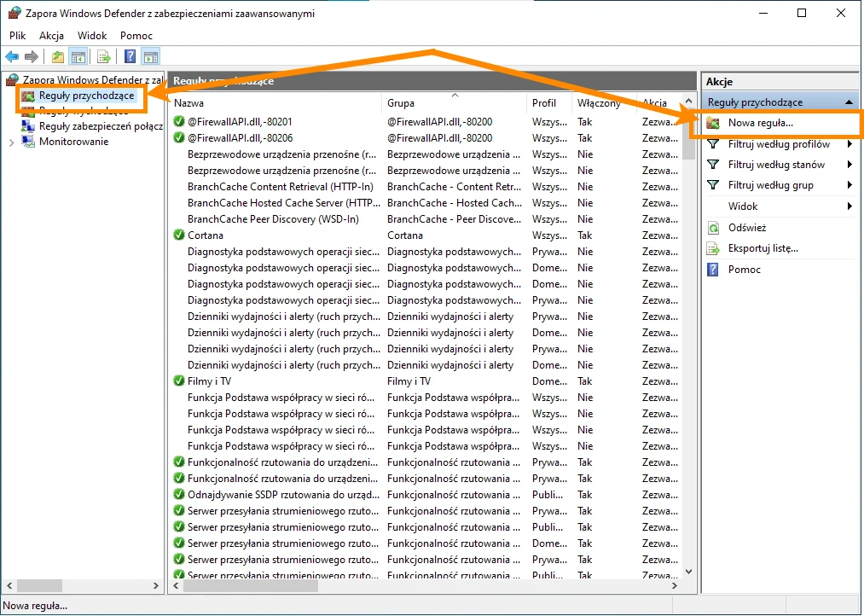The image size is (864, 616).
Task: Select the Filmy i TV rule name in the Nazwa column
Action: [209, 381]
